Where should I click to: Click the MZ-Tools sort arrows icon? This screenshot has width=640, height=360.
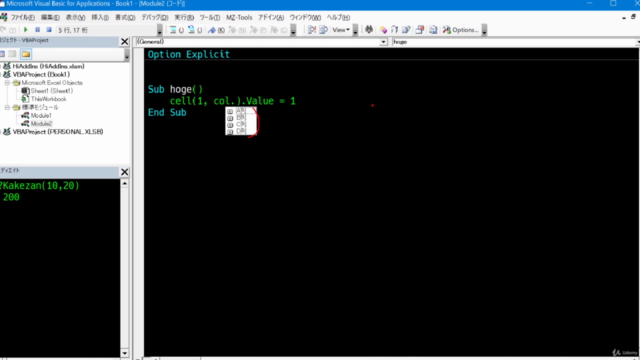(394, 30)
